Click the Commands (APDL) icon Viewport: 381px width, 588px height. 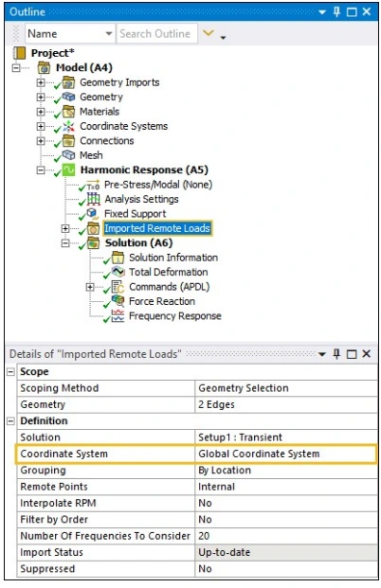pyautogui.click(x=118, y=287)
